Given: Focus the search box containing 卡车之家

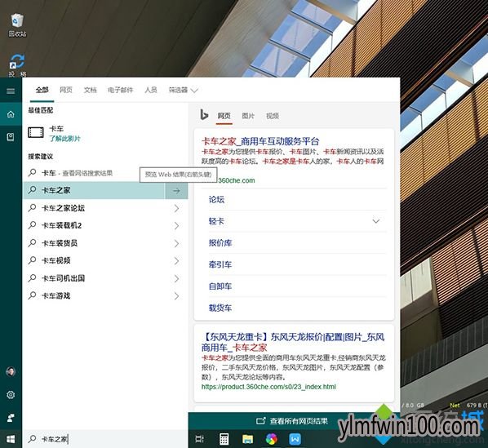Looking at the screenshot, I should [x=106, y=439].
